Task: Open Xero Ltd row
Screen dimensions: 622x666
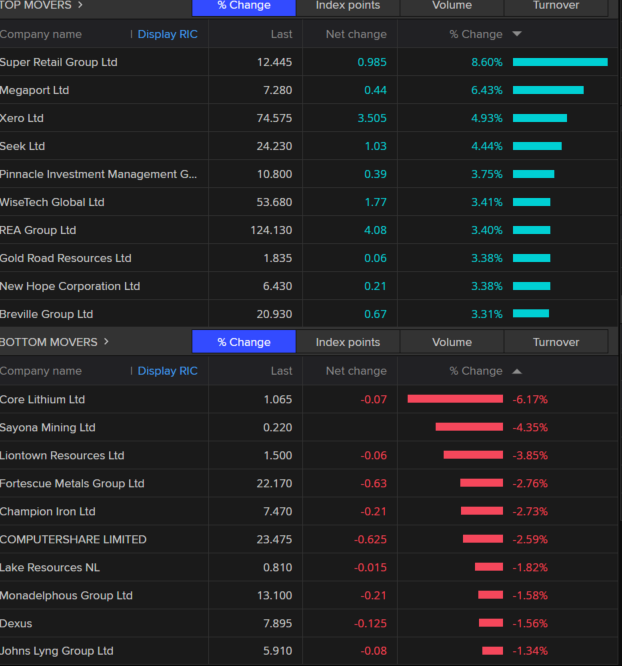Action: point(309,118)
